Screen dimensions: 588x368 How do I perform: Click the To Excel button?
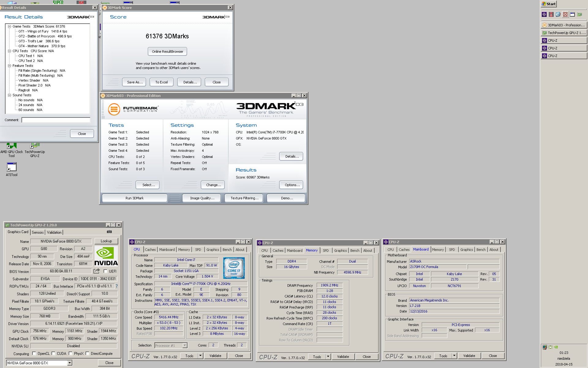coord(161,82)
